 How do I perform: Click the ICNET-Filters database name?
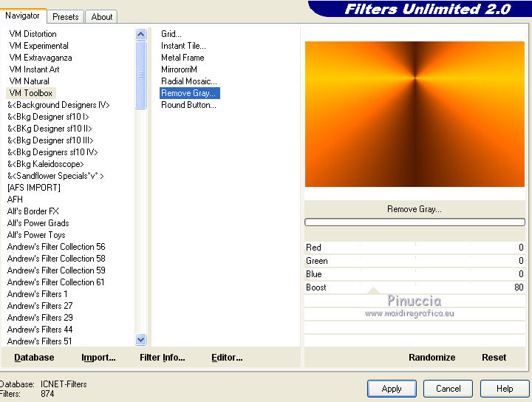click(x=64, y=384)
